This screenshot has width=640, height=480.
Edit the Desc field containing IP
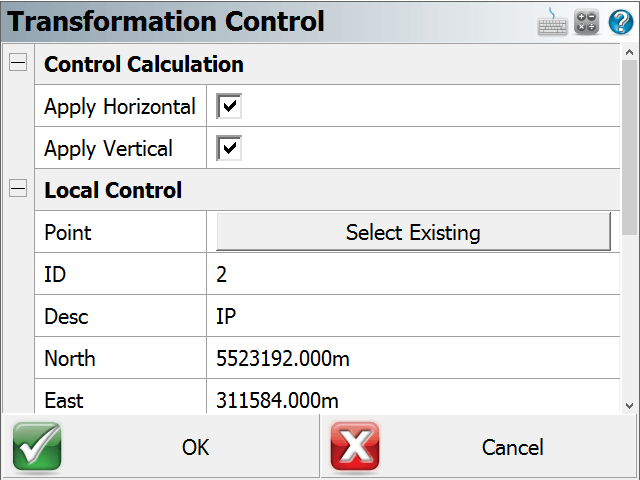[x=413, y=316]
